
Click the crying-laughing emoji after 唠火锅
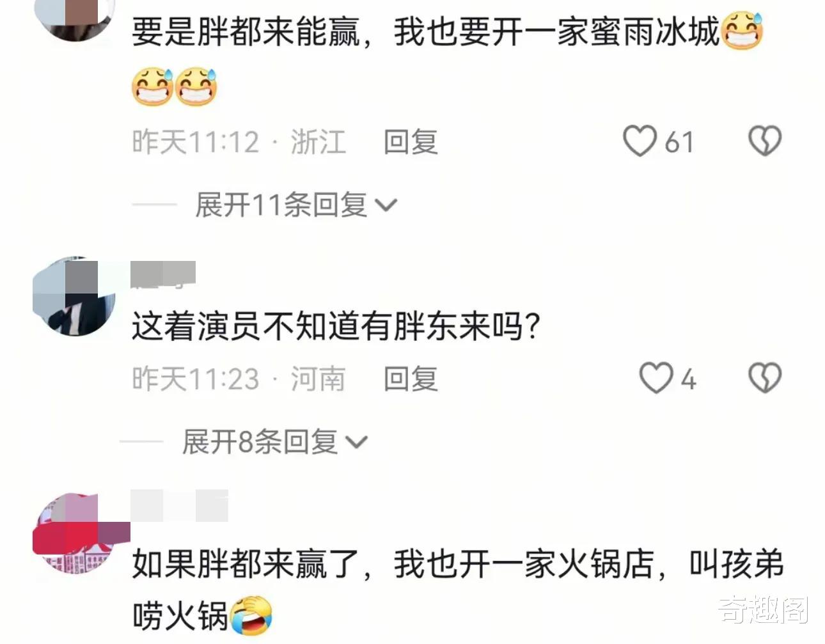(x=251, y=616)
